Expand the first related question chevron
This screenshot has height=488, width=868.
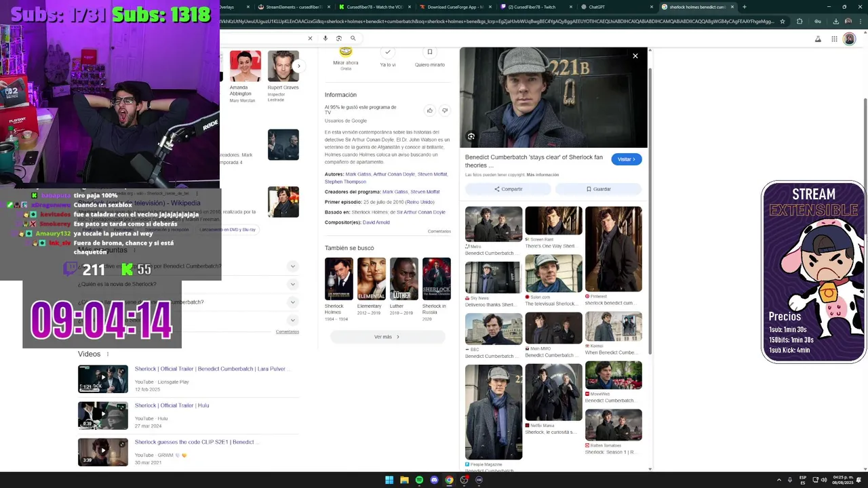(x=292, y=266)
